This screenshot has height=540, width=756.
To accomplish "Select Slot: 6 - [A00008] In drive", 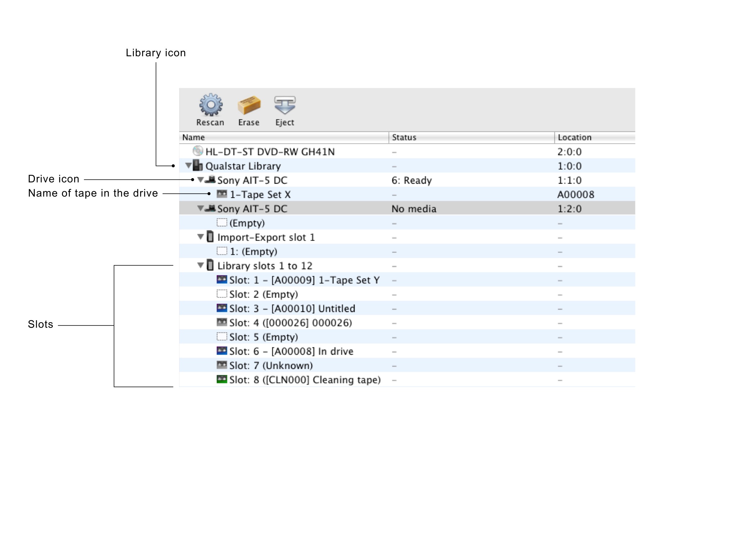I will coord(291,351).
